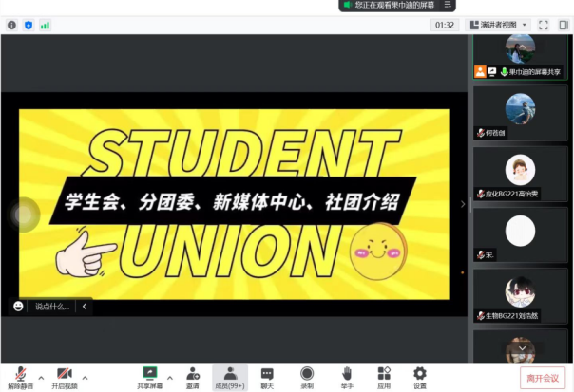Click the 离开会议 leave meeting button
Viewport: 574px width, 392px height.
[x=542, y=377]
